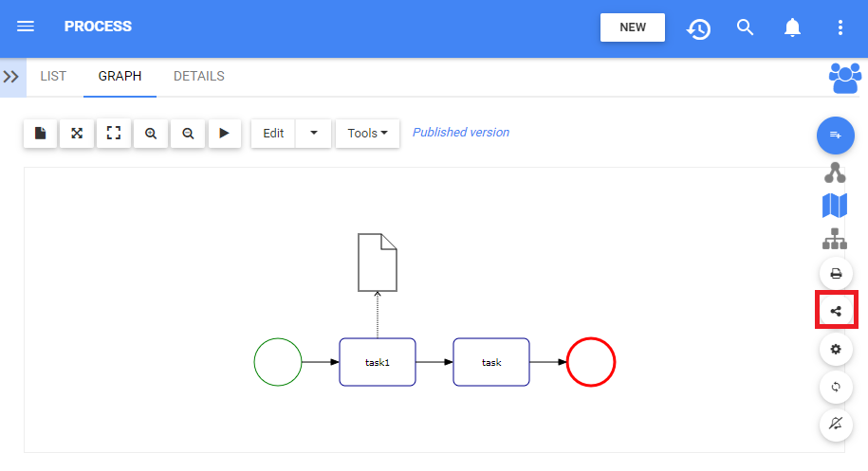Toggle fullscreen mode for the graph

(x=114, y=134)
